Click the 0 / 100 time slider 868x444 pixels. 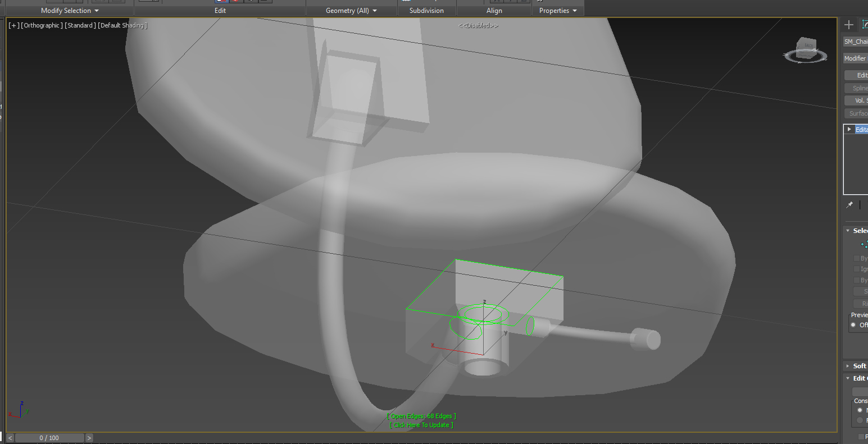coord(49,438)
